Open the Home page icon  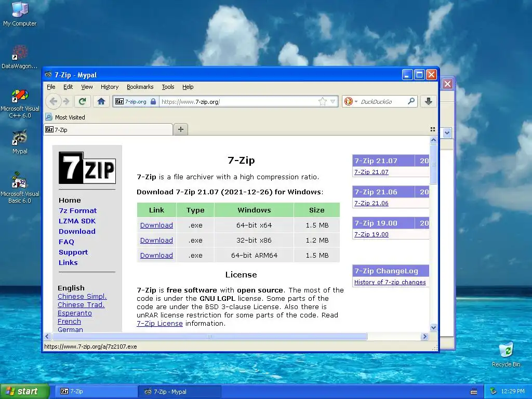click(x=101, y=101)
